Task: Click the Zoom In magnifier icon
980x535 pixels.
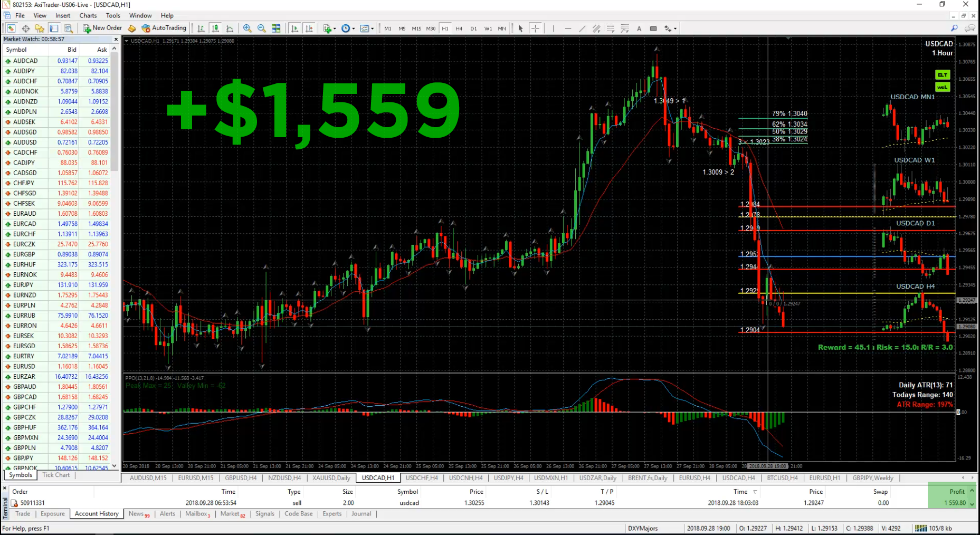Action: point(247,28)
